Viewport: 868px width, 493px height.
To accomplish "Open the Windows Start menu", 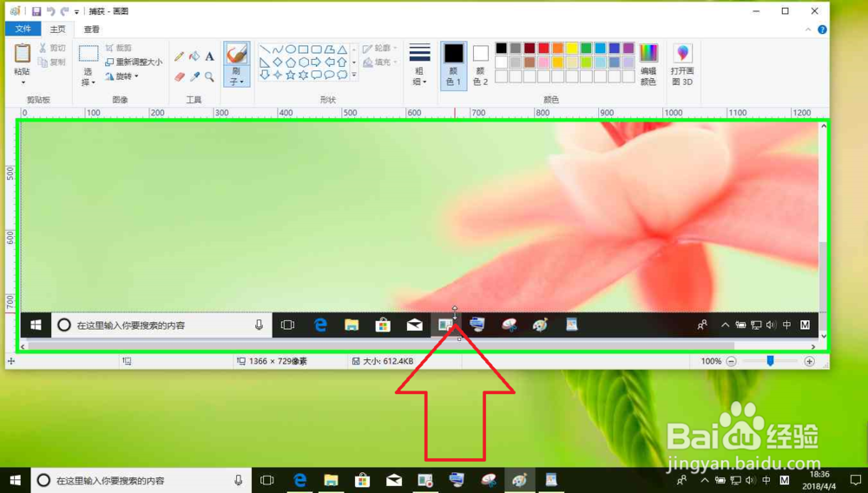I will coord(15,480).
